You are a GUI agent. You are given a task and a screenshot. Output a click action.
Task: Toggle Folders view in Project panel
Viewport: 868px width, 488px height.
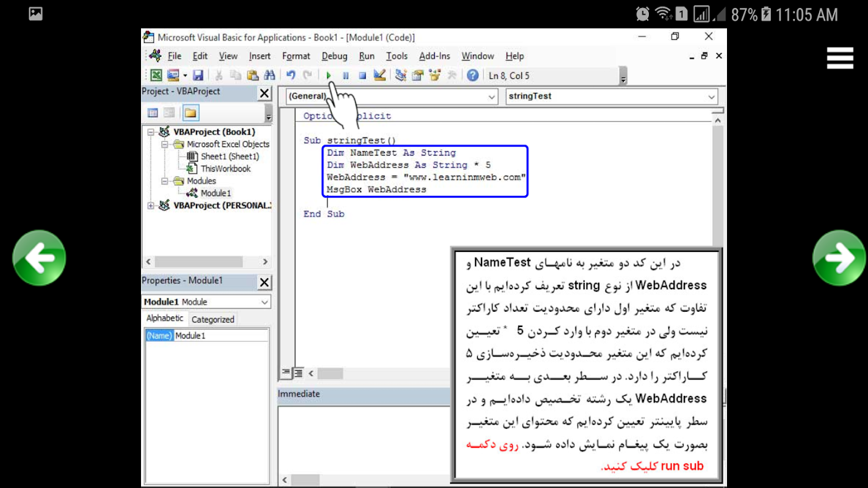(190, 113)
